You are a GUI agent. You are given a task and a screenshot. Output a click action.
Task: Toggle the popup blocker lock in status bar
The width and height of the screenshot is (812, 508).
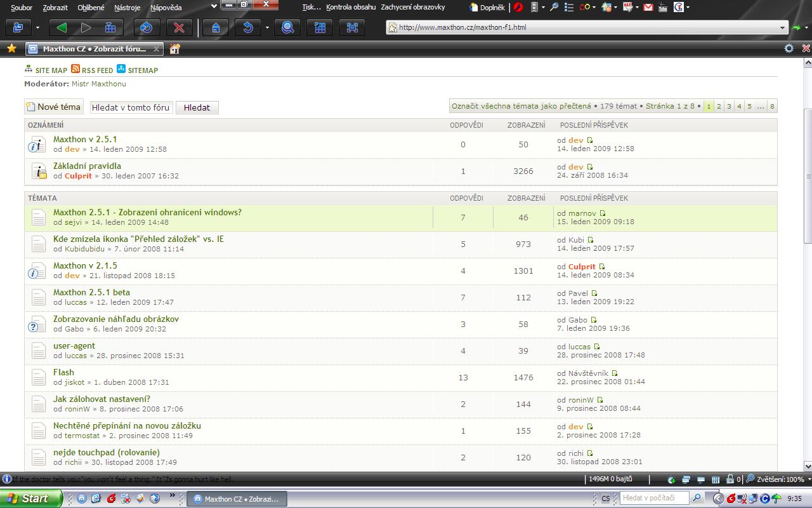coord(729,480)
